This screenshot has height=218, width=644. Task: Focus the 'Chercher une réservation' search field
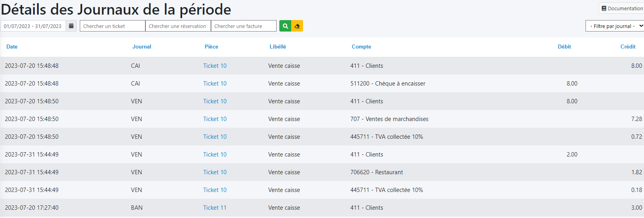point(178,26)
